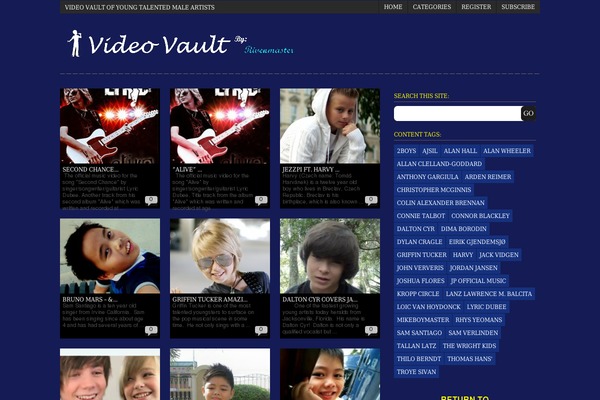Image resolution: width=600 pixels, height=400 pixels.
Task: Click the GO search button
Action: point(528,113)
